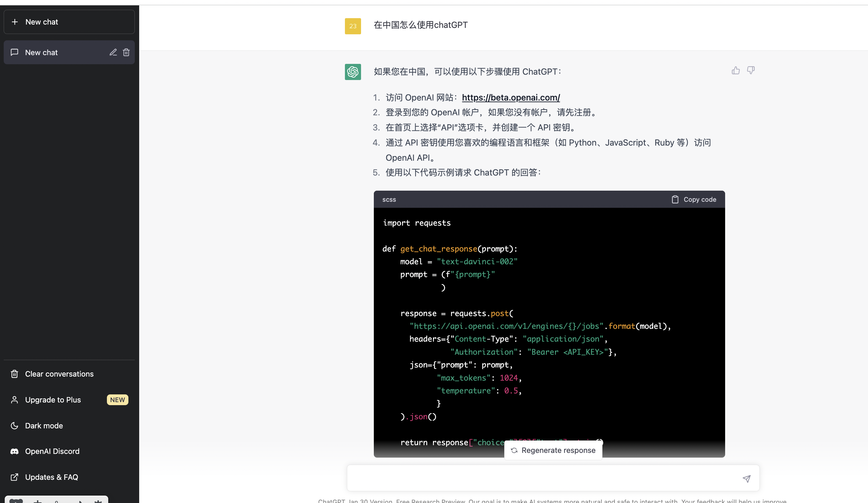The height and width of the screenshot is (503, 868).
Task: Click step 2 about logging into OpenAI account
Action: (x=492, y=112)
